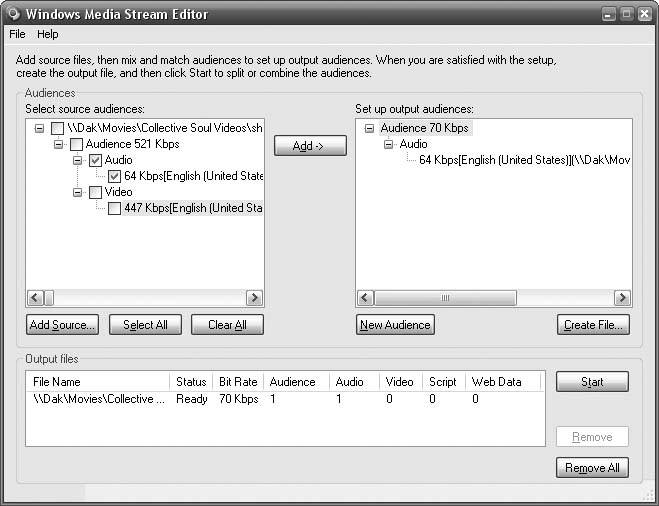Viewport: 659px width, 506px height.
Task: Open the Help menu
Action: [48, 34]
